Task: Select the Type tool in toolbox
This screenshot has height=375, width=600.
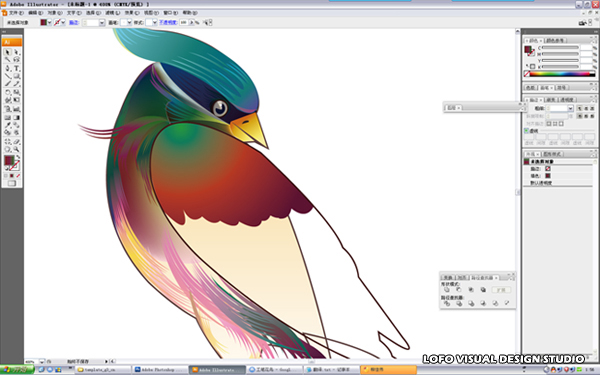Action: (x=16, y=68)
